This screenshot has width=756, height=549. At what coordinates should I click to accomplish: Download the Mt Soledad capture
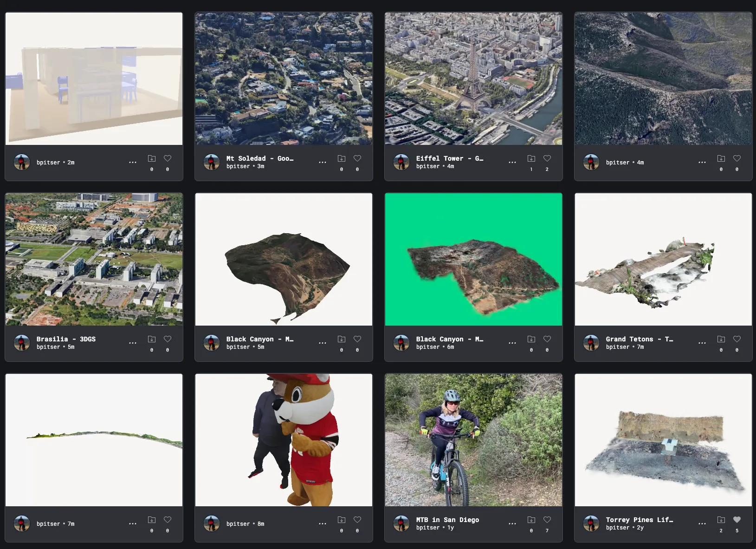(342, 158)
